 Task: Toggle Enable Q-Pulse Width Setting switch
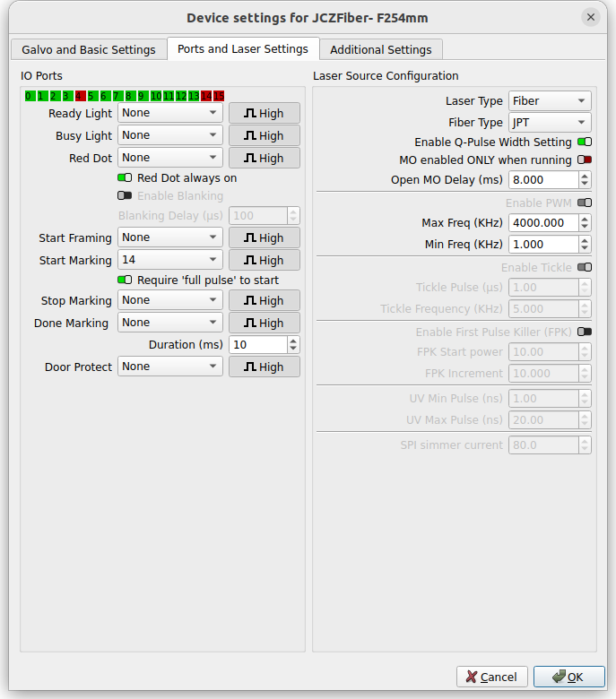tap(585, 142)
